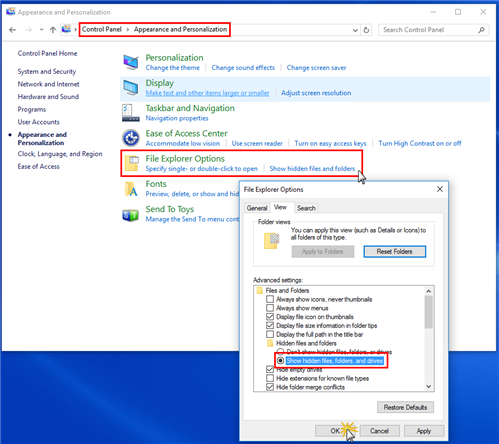The image size is (499, 444).
Task: Expand chevron after Control Panel in path
Action: (128, 30)
